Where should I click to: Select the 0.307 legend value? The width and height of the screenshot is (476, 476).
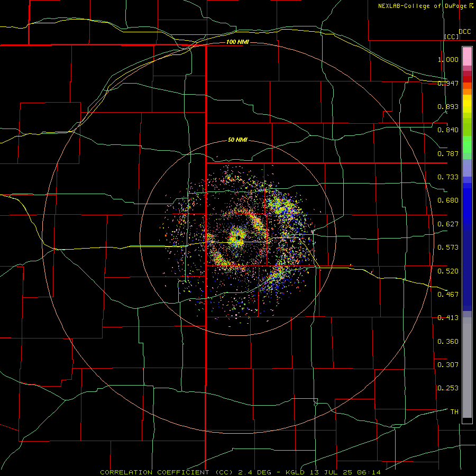pyautogui.click(x=448, y=364)
